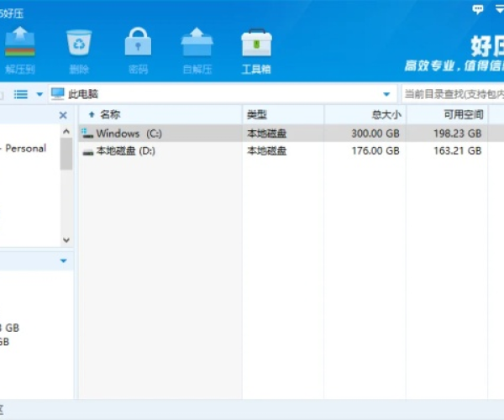Close the left sidebar panel
This screenshot has height=420, width=504.
63,115
